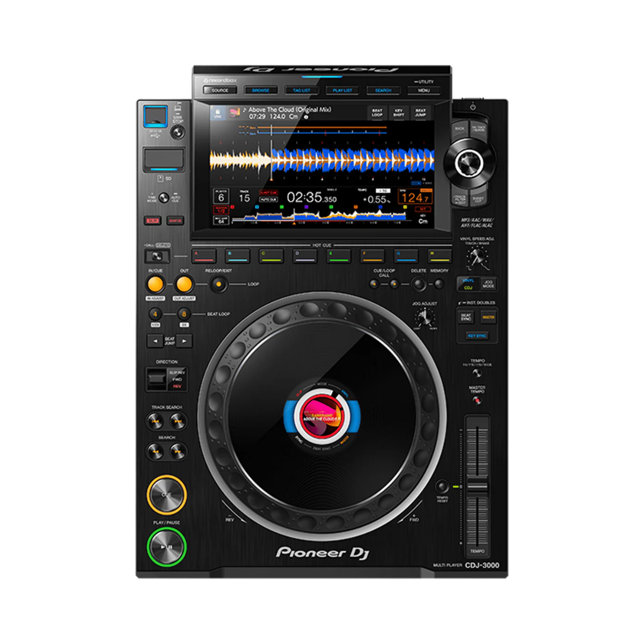The width and height of the screenshot is (644, 644).
Task: Trigger Hot Cue F pad
Action: click(x=372, y=255)
